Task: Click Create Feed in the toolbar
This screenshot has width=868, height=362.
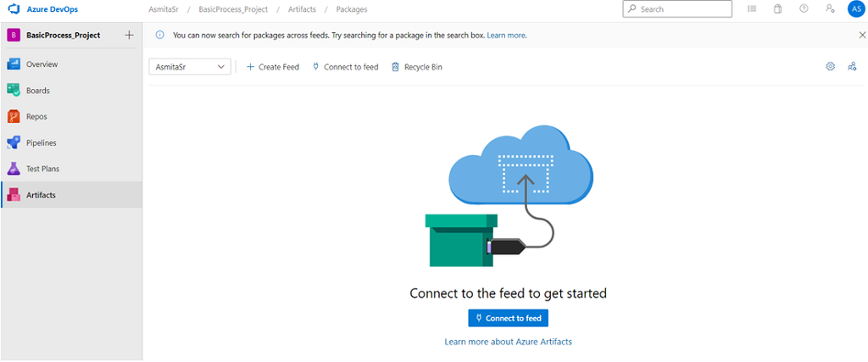Action: [272, 67]
